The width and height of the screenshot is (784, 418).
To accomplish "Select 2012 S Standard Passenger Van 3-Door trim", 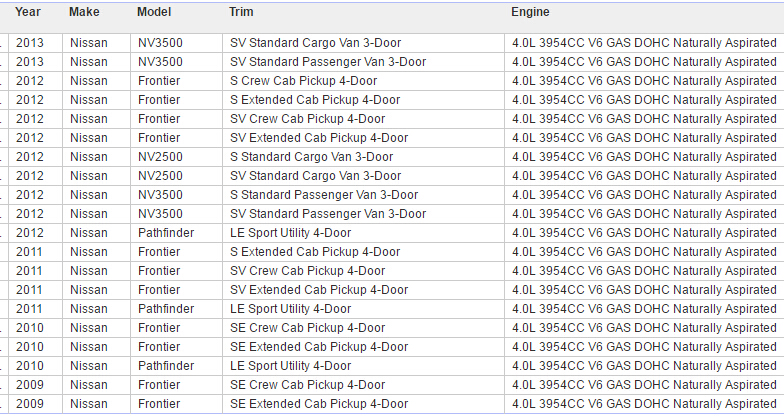I will pos(324,195).
